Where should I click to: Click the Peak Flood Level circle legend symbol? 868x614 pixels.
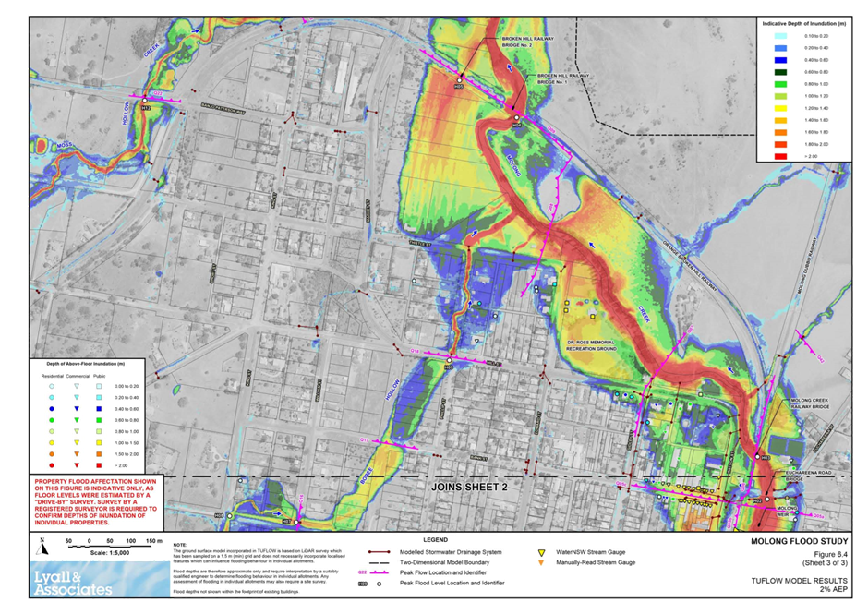coord(380,584)
